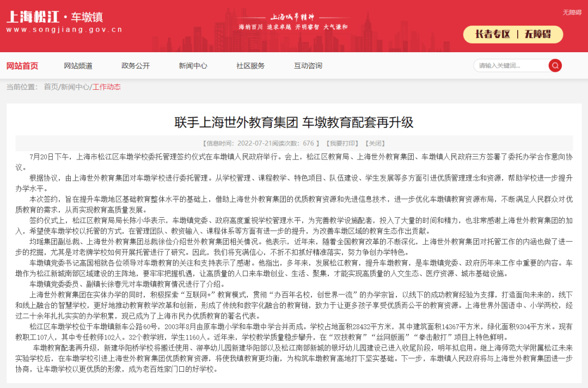The image size is (588, 388).
Task: Click the red search magnifier icon
Action: pos(555,66)
